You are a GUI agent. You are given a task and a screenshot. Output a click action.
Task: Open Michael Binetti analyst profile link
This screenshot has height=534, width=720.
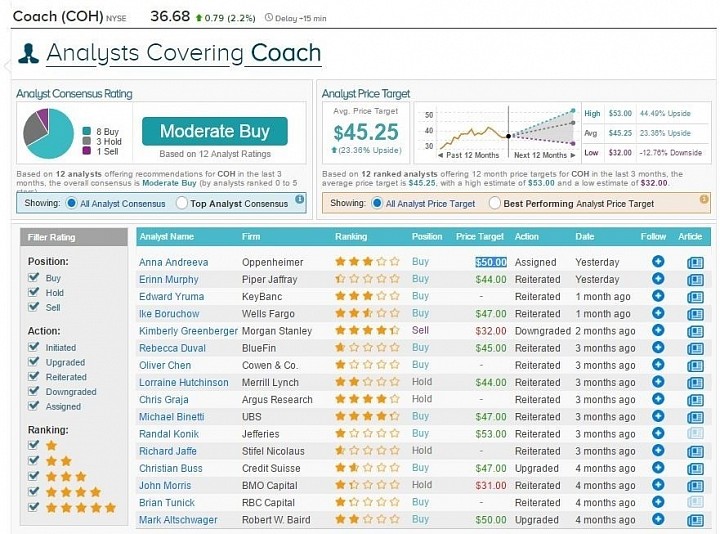click(x=171, y=417)
